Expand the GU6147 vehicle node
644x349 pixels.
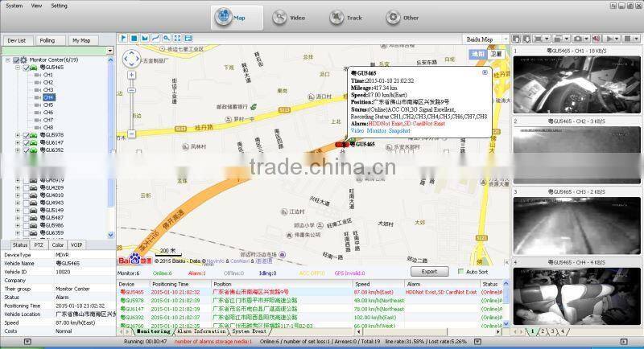coord(18,142)
